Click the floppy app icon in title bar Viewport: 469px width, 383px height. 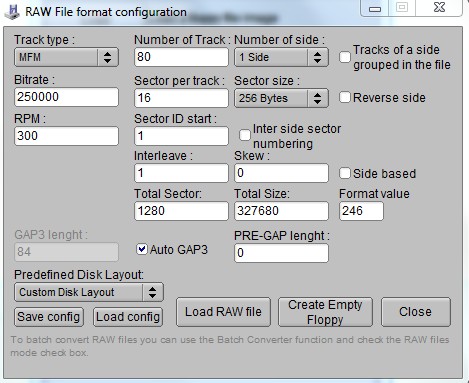click(12, 12)
